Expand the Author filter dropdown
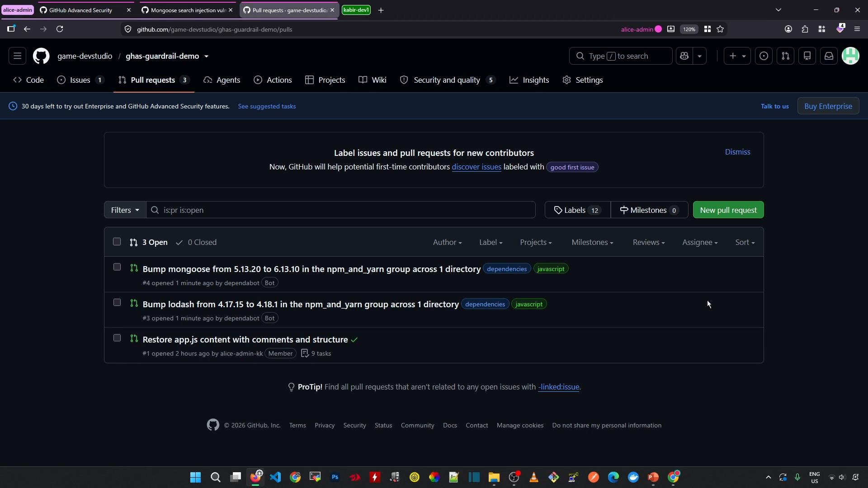 click(x=447, y=242)
